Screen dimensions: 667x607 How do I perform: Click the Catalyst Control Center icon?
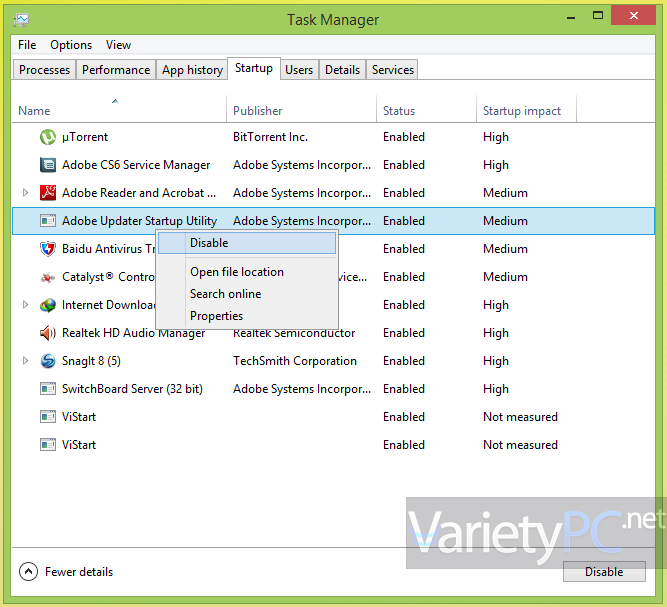coord(48,277)
